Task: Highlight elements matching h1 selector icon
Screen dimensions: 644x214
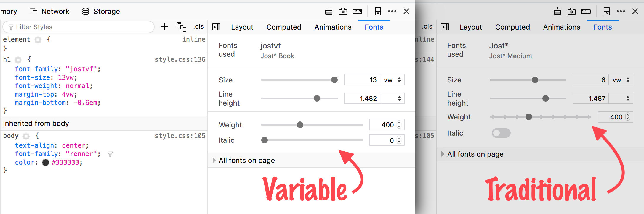Action: click(x=18, y=60)
